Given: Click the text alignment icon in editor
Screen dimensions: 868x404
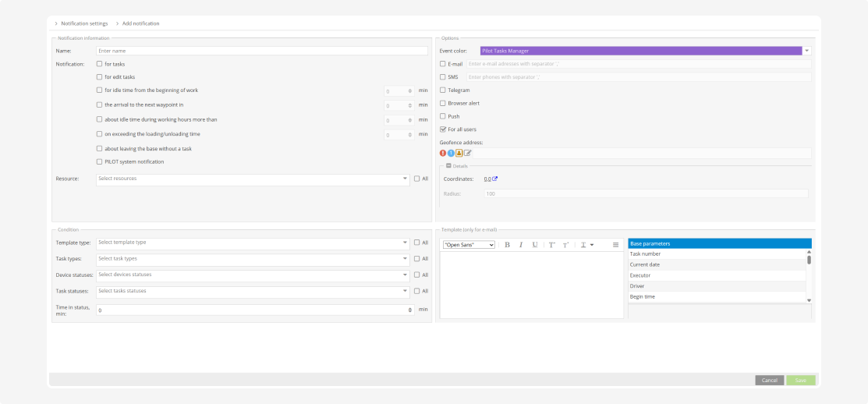Looking at the screenshot, I should tap(615, 245).
